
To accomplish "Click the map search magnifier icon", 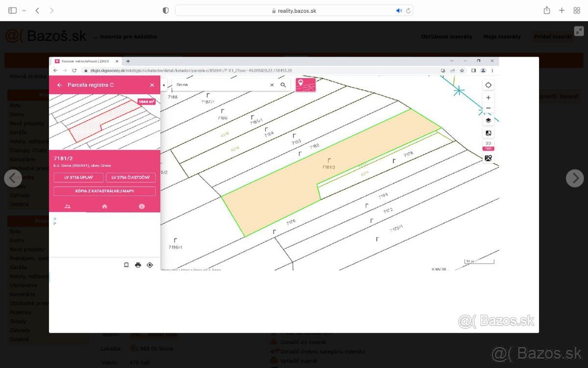I will (283, 85).
